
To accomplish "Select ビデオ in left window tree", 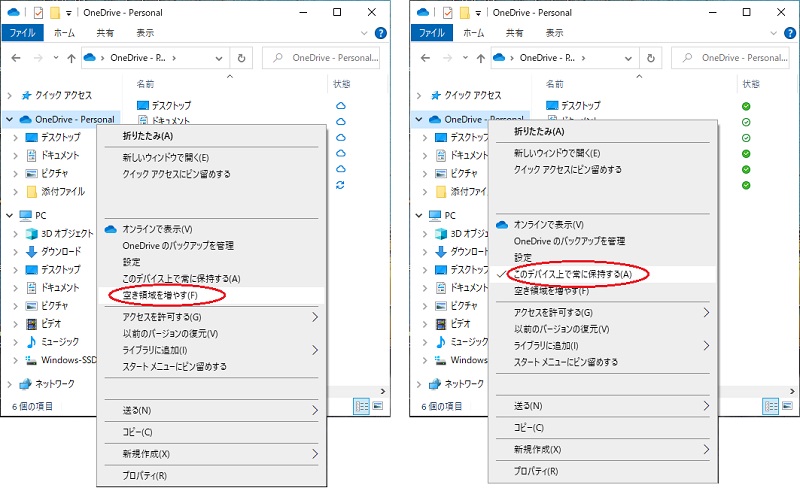I will point(43,324).
